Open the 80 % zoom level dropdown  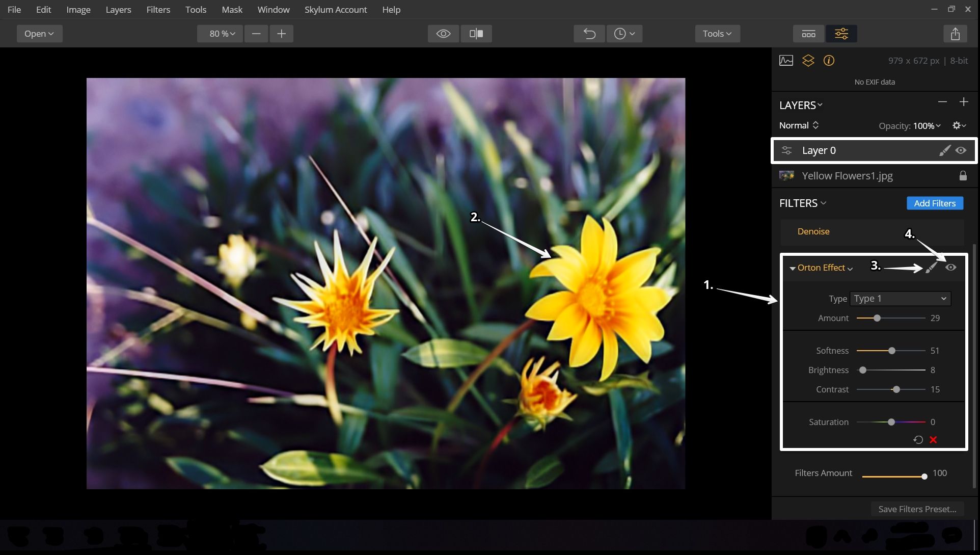pyautogui.click(x=220, y=34)
